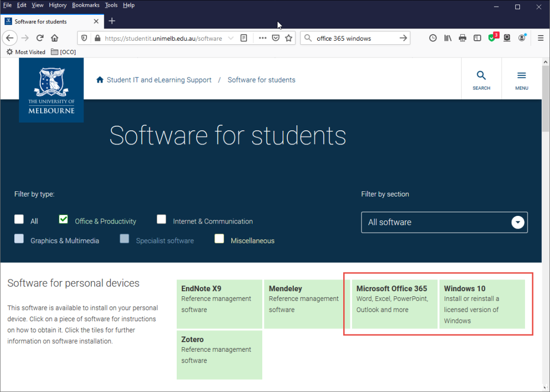Open the green shield extension with badge
This screenshot has width=550, height=392.
(493, 37)
